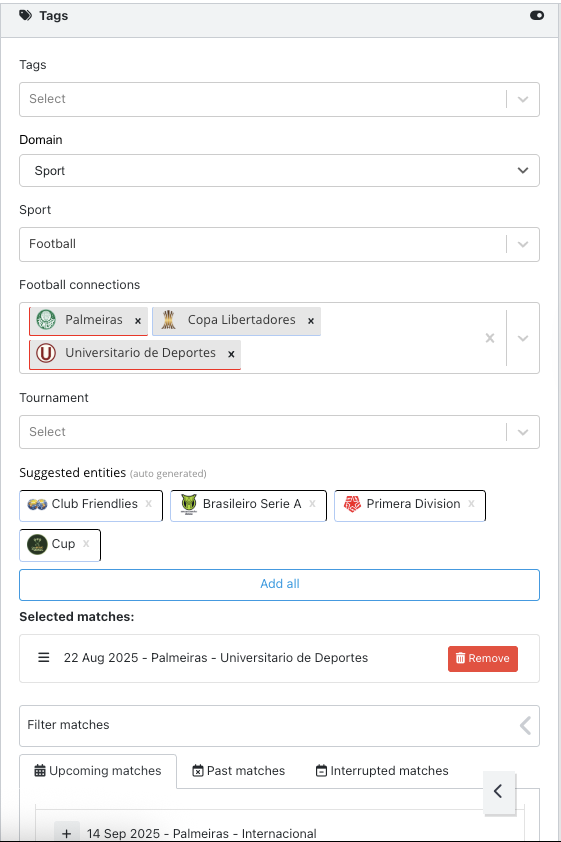The width and height of the screenshot is (561, 842).
Task: Dismiss Primera Division suggested entity
Action: tap(471, 504)
